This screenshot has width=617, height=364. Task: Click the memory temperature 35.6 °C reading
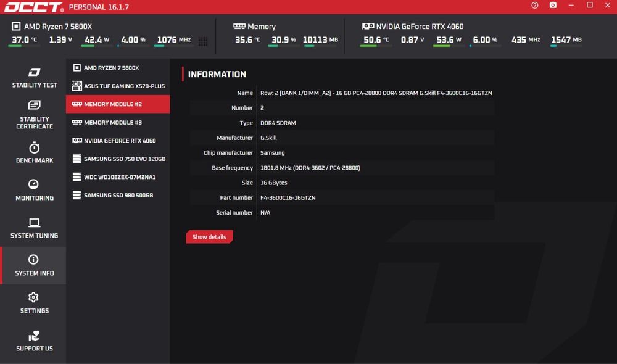(x=247, y=39)
